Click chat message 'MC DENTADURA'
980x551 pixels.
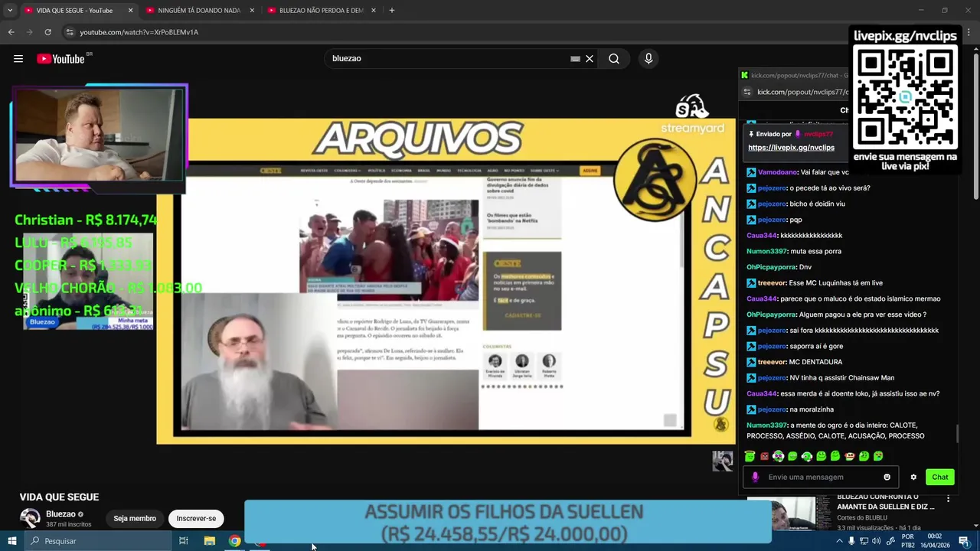(x=815, y=362)
